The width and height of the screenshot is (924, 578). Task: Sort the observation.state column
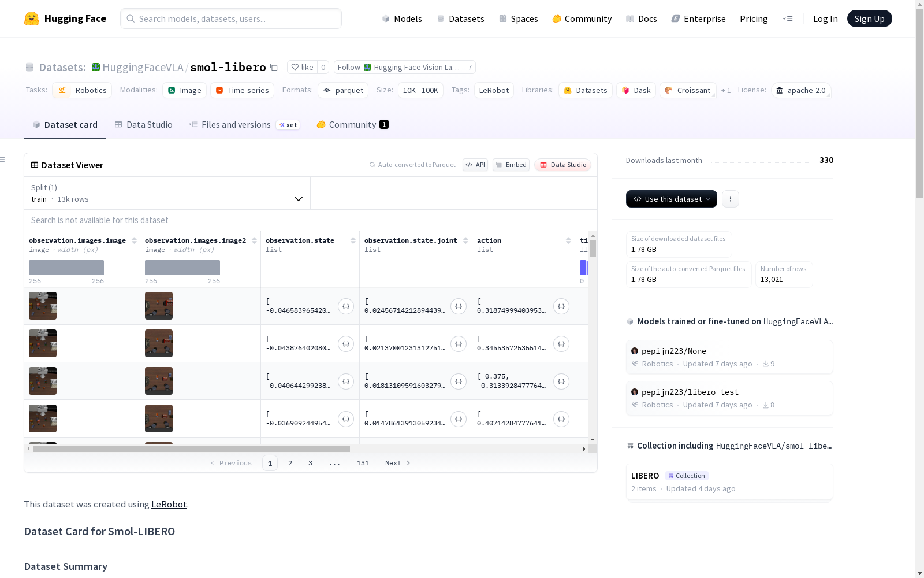[353, 240]
